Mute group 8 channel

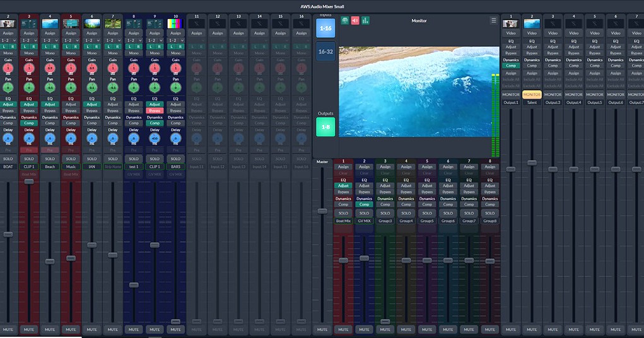pos(489,329)
